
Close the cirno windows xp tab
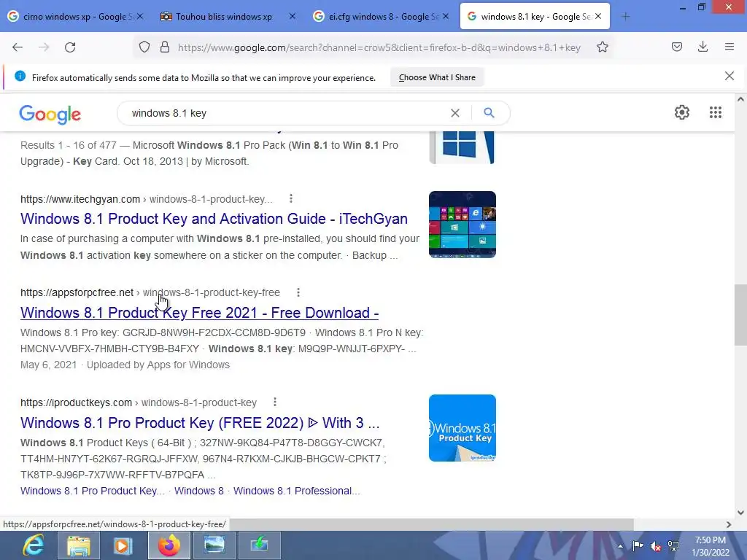pos(140,16)
